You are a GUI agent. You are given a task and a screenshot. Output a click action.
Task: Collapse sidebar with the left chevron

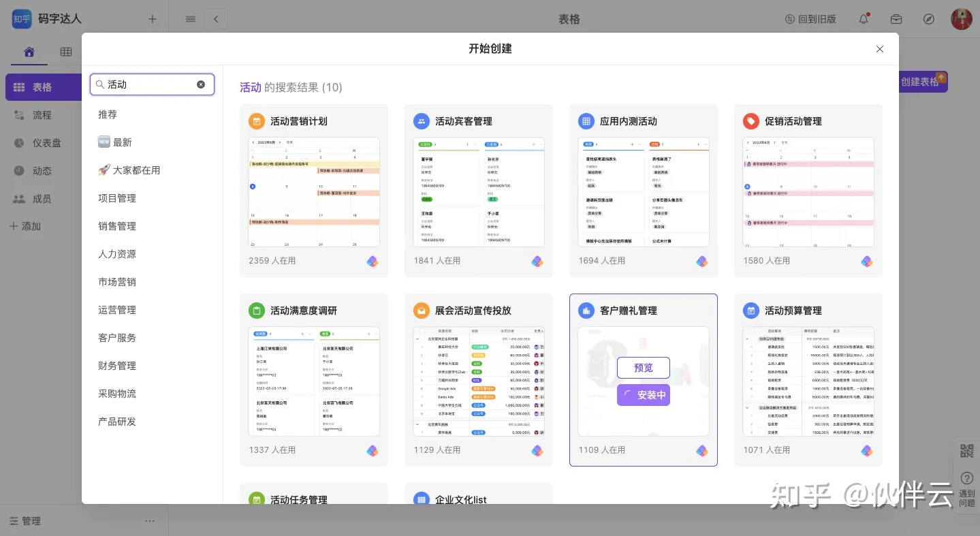coord(216,19)
